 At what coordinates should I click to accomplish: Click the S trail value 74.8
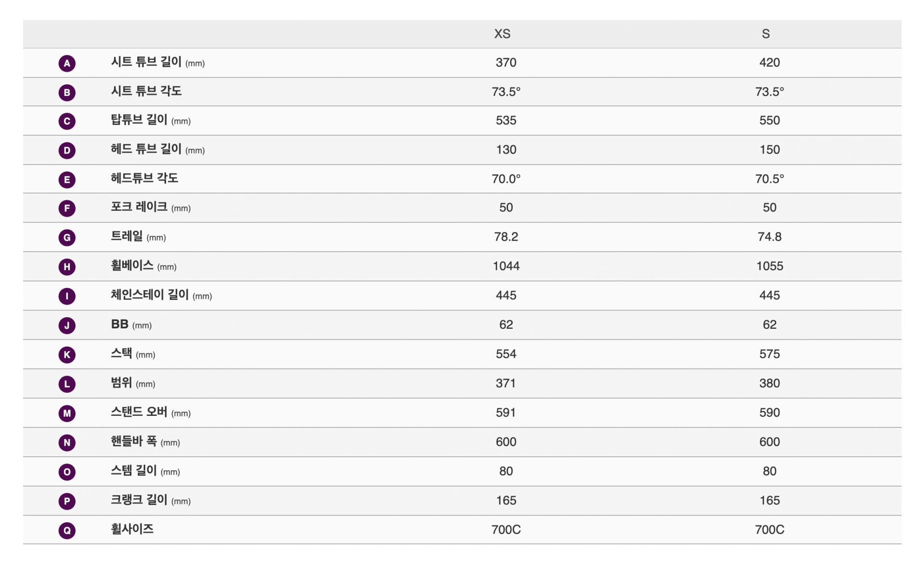770,237
